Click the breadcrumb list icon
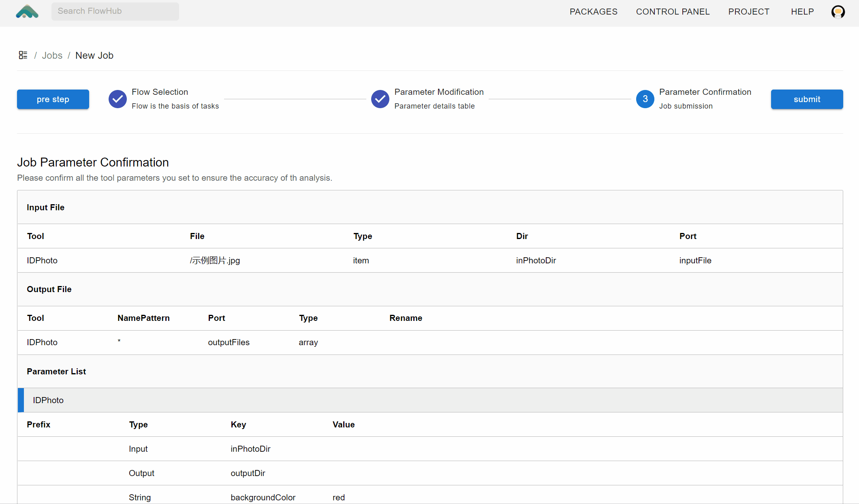Screen dimensions: 859x504 tap(23, 55)
